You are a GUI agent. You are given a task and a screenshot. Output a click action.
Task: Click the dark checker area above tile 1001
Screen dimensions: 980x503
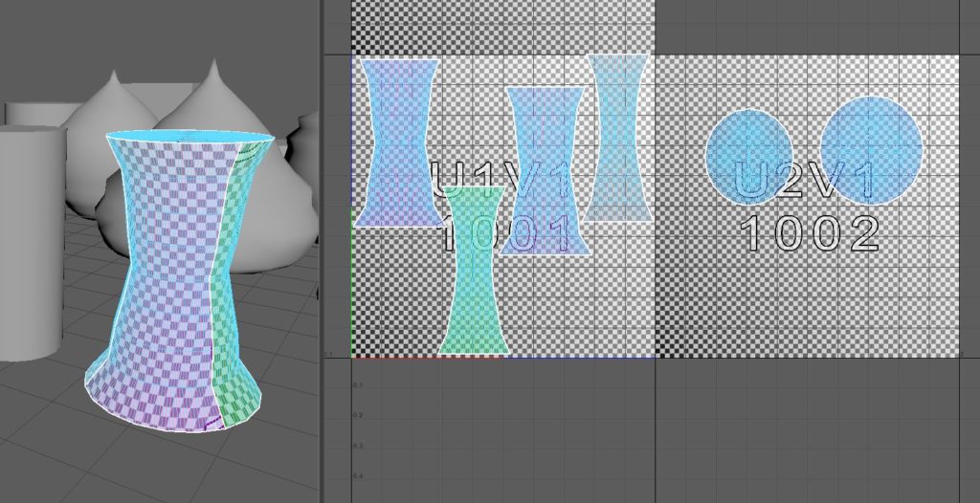pos(498,27)
